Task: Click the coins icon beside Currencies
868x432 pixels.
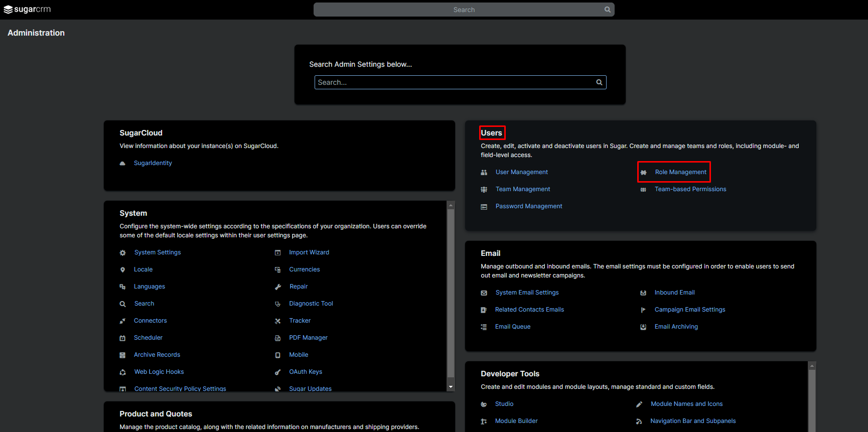Action: [277, 270]
